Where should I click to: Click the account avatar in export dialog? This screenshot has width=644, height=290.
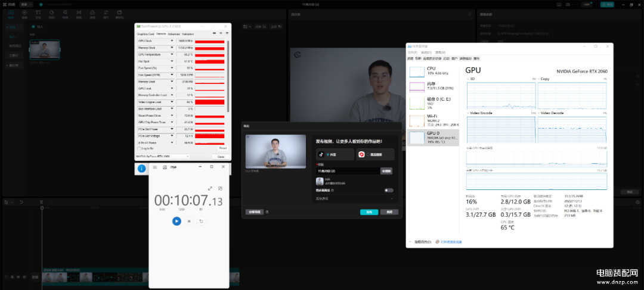(320, 181)
